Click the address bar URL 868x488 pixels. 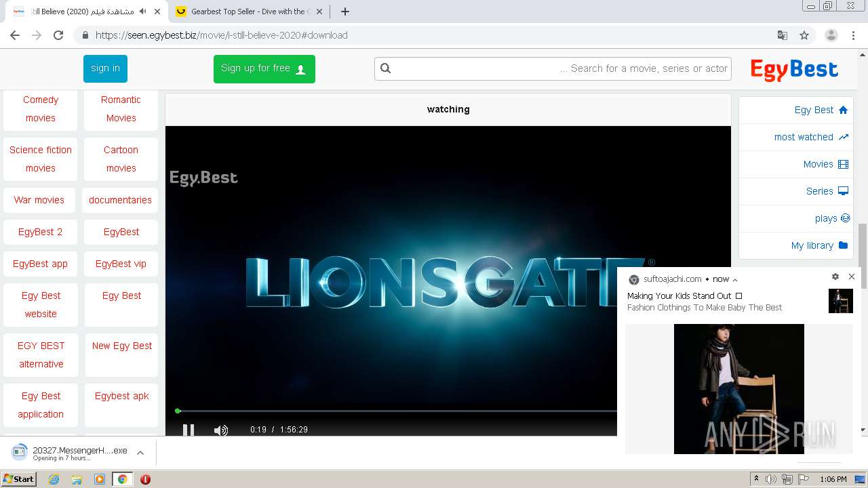click(221, 35)
